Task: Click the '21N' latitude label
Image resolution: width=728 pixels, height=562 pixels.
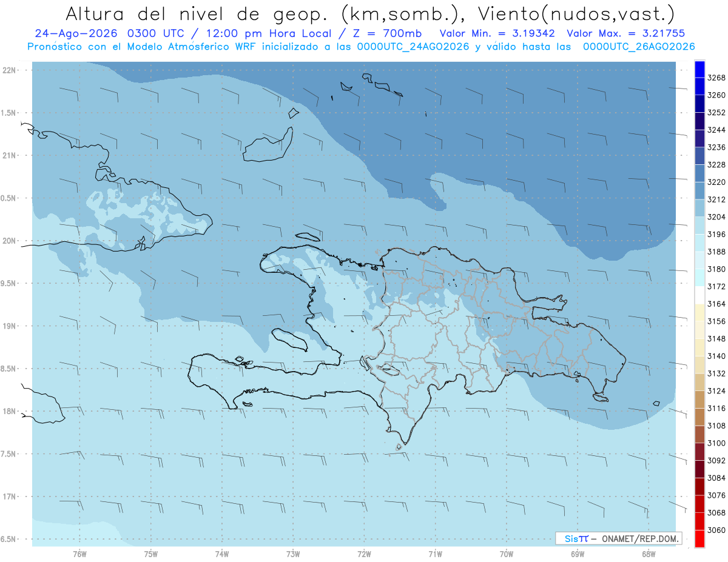Action: [x=9, y=156]
